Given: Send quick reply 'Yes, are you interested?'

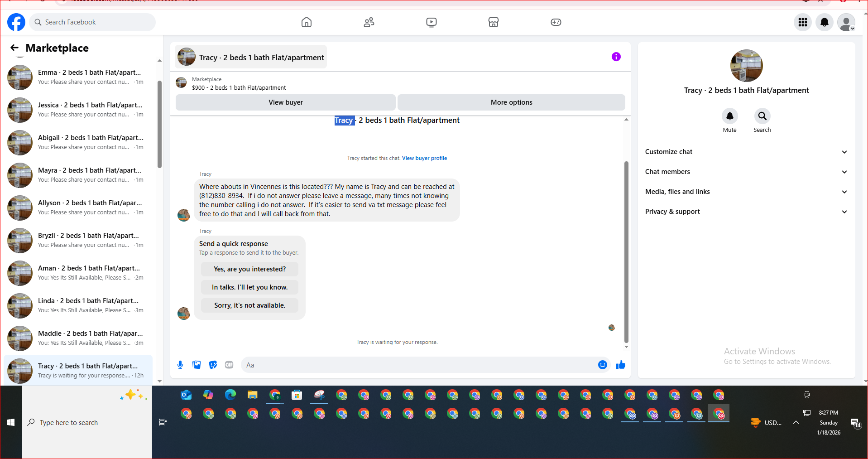Looking at the screenshot, I should click(250, 269).
